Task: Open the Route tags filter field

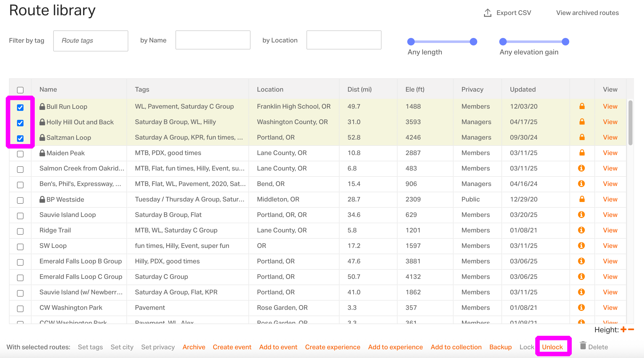Action: pyautogui.click(x=91, y=41)
